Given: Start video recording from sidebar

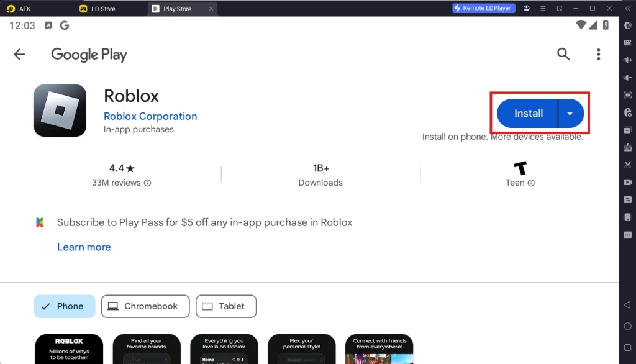Looking at the screenshot, I should tap(627, 182).
